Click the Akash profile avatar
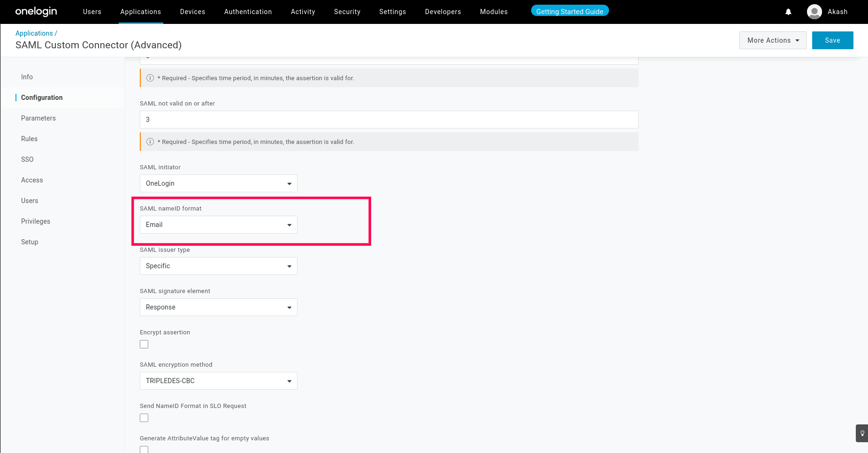 point(815,12)
